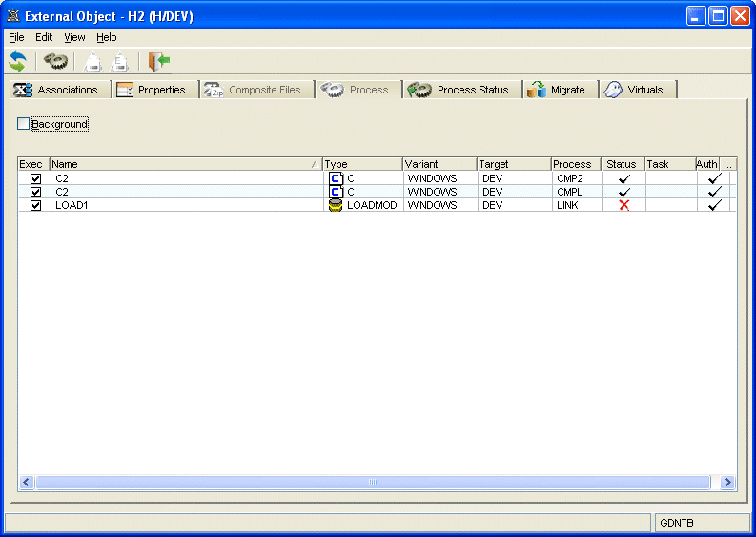Image resolution: width=756 pixels, height=537 pixels.
Task: Click the horizontal scrollbar thumb
Action: tap(372, 483)
